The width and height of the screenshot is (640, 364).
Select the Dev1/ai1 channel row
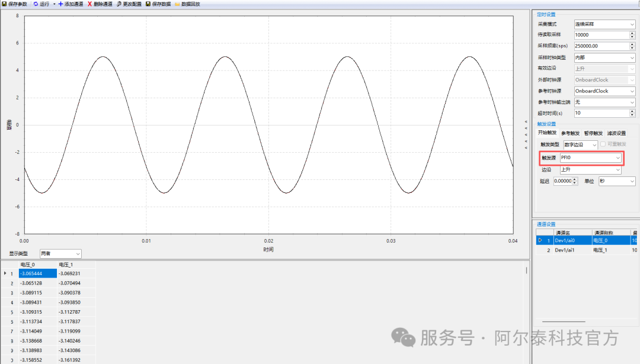(x=568, y=250)
